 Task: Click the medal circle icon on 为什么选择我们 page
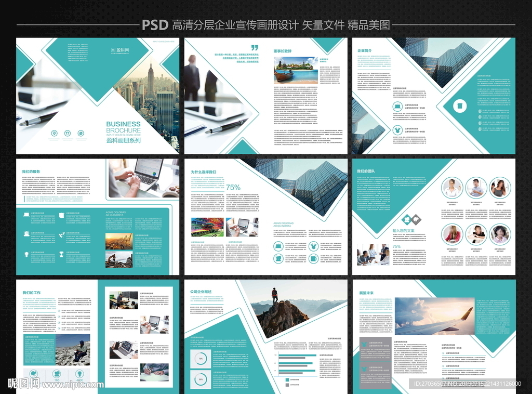pos(313,246)
